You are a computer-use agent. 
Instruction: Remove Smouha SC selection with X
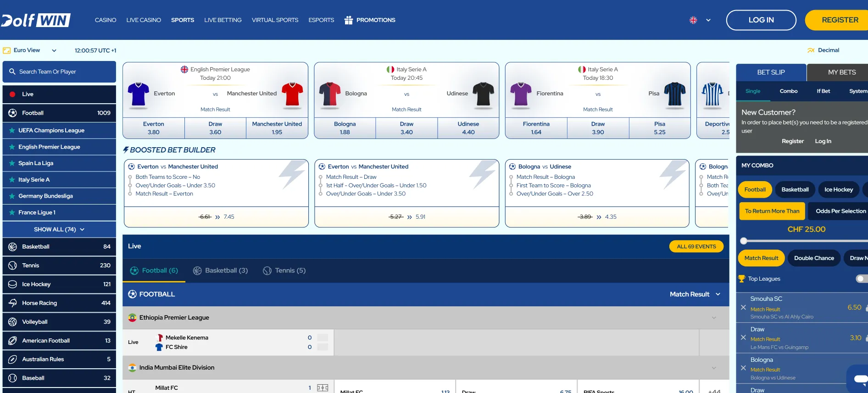[x=743, y=307]
